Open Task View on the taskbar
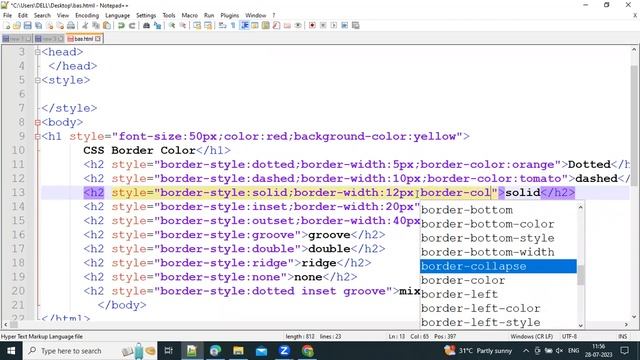Screen dimensions: 640x360 (169, 351)
